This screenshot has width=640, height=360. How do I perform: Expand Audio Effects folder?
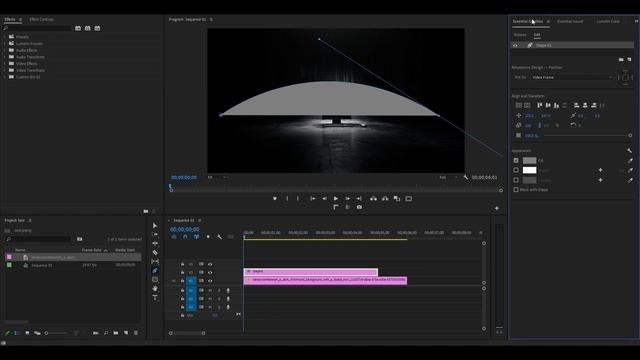pos(4,50)
